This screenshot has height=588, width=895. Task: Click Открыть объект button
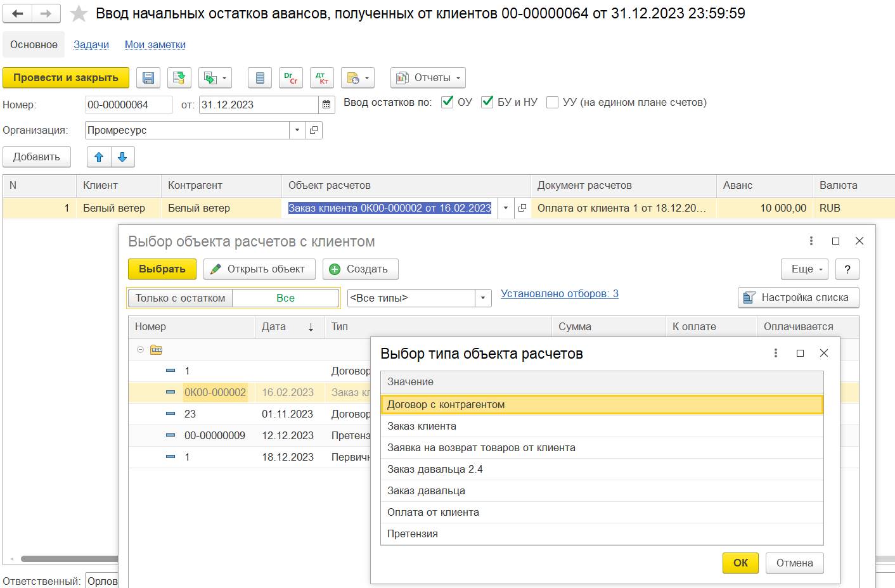tap(260, 269)
